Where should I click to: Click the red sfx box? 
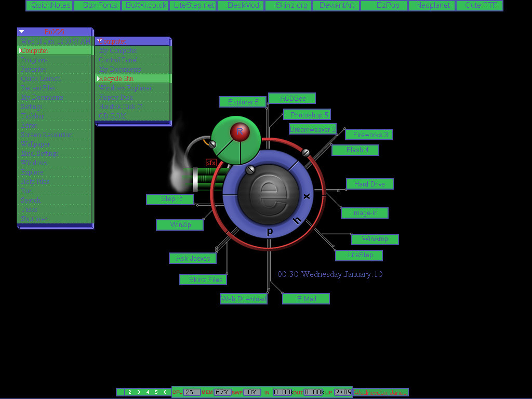211,163
